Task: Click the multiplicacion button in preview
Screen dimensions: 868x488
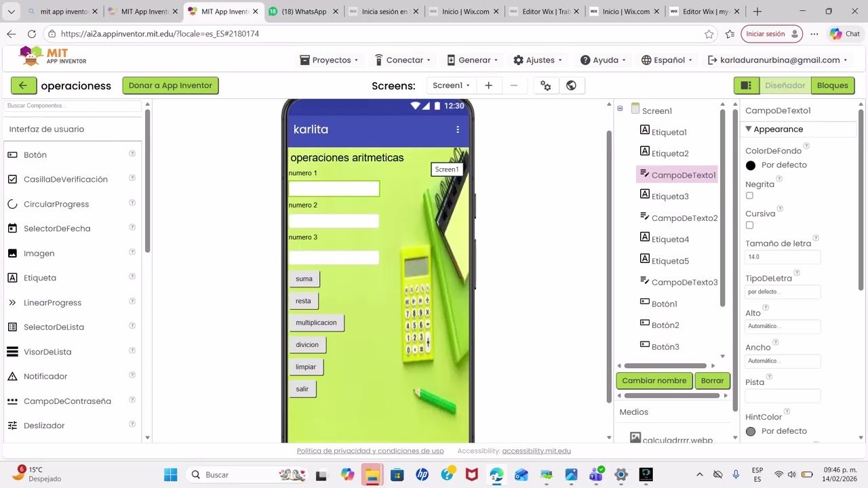Action: click(317, 323)
